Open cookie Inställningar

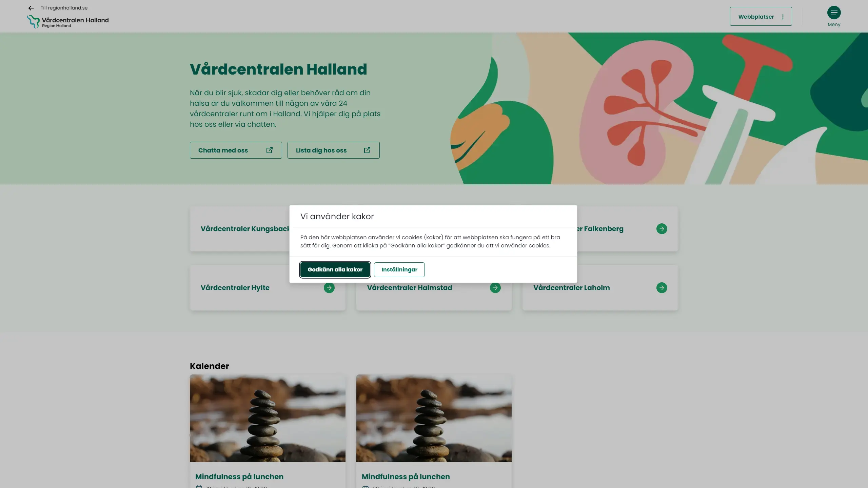click(x=399, y=270)
